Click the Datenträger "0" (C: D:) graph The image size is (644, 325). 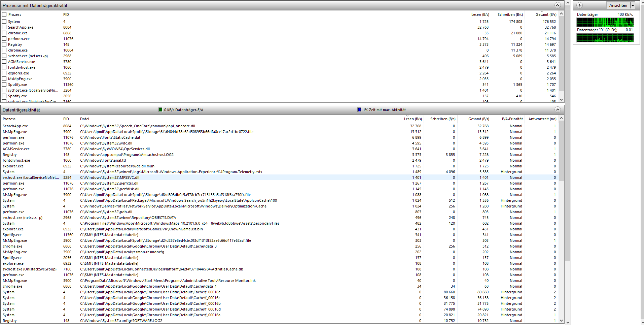pyautogui.click(x=605, y=38)
